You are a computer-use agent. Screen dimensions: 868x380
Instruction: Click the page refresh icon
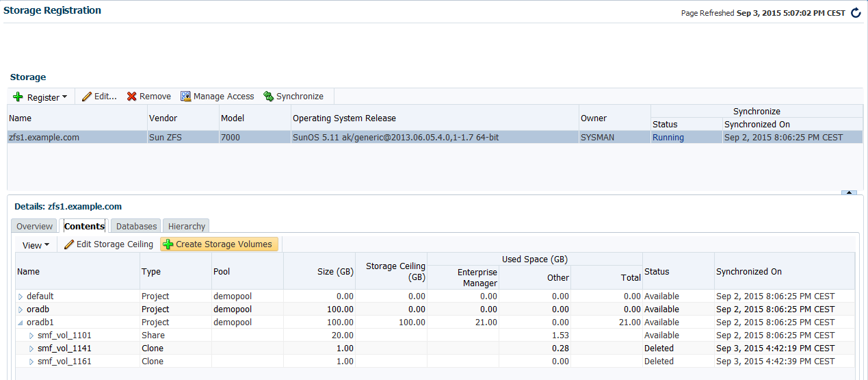pos(856,13)
